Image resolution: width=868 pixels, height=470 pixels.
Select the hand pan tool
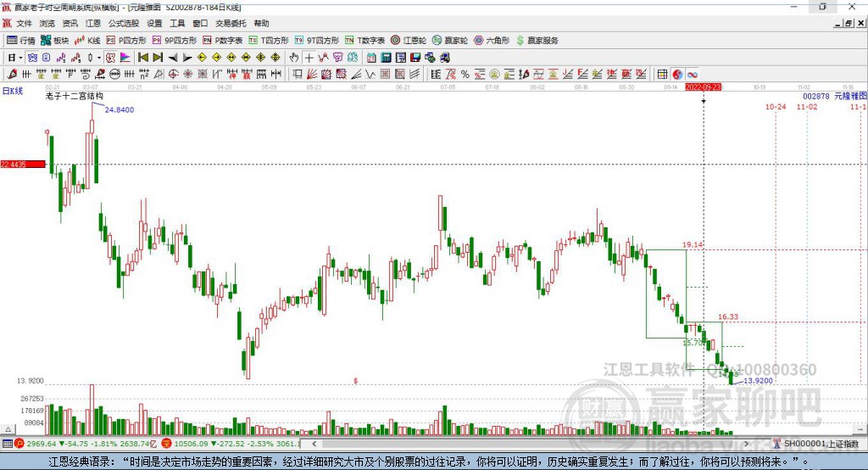coord(294,58)
